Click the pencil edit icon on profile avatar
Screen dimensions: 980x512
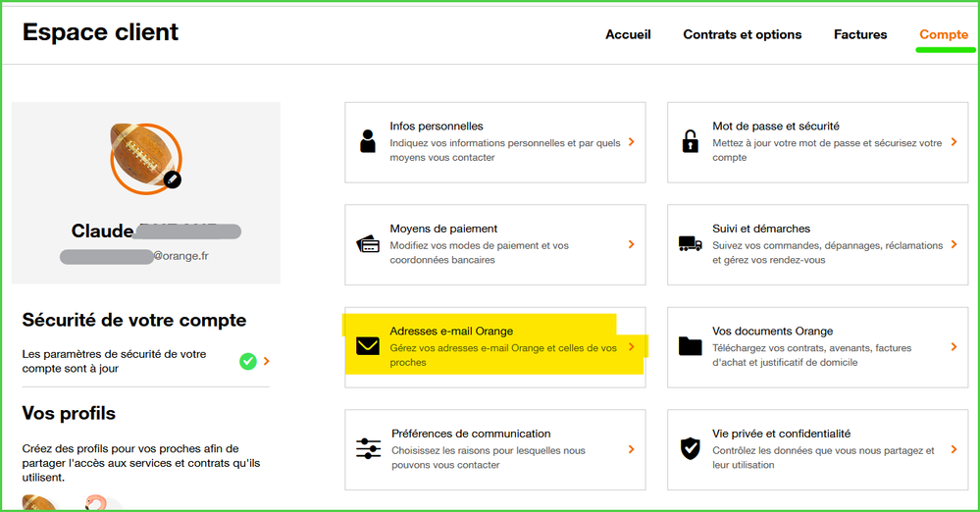[173, 179]
